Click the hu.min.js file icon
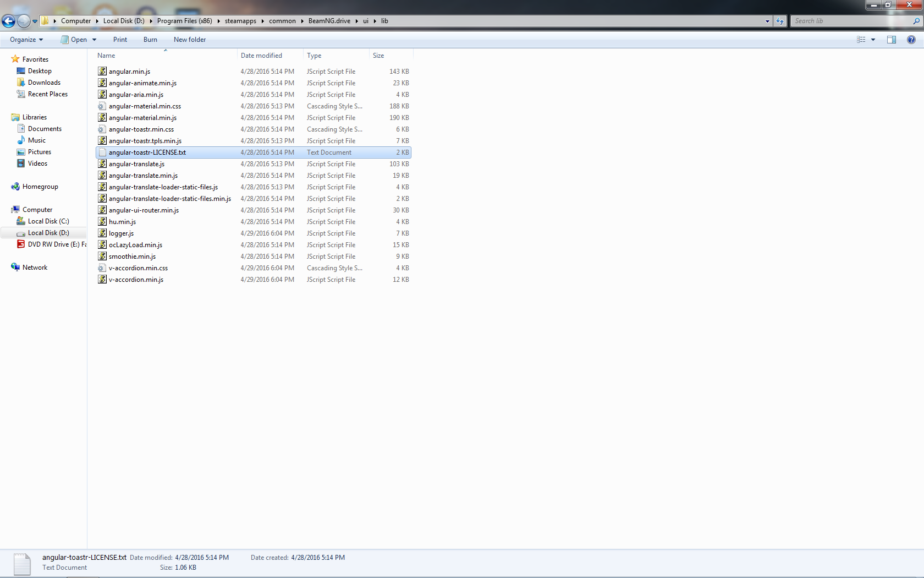Screen dimensions: 924x578 (102, 221)
